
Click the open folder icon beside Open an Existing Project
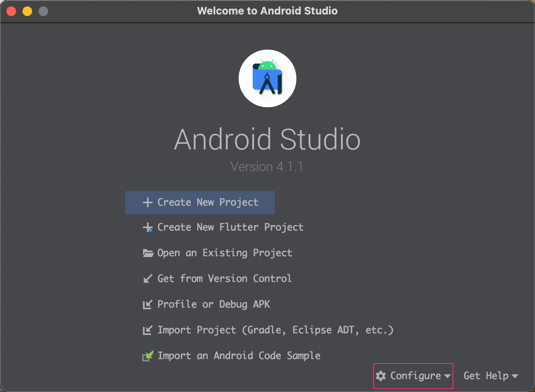[x=148, y=253]
